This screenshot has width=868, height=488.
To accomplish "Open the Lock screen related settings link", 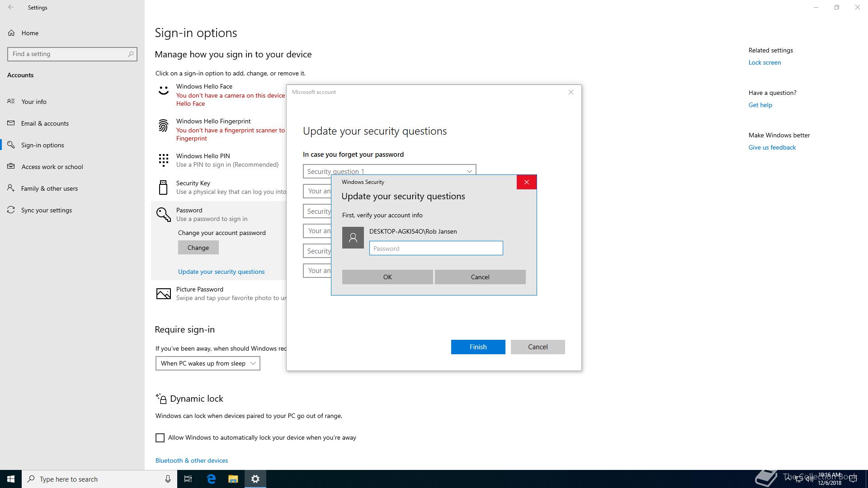I will click(x=764, y=62).
